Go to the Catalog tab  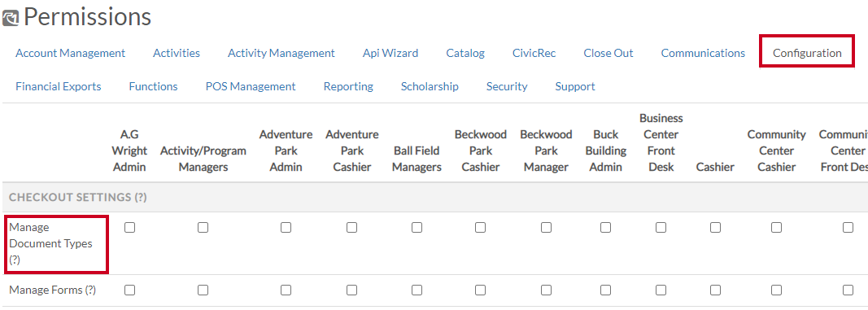coord(465,53)
